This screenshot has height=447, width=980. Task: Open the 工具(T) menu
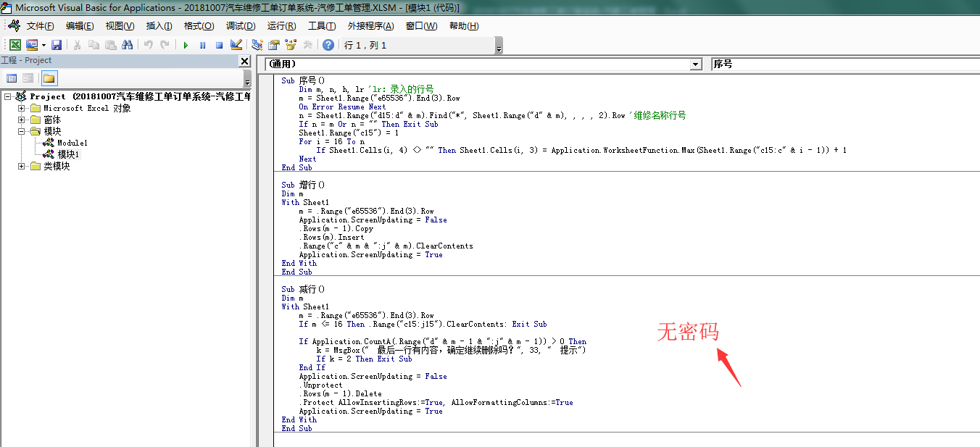(322, 26)
